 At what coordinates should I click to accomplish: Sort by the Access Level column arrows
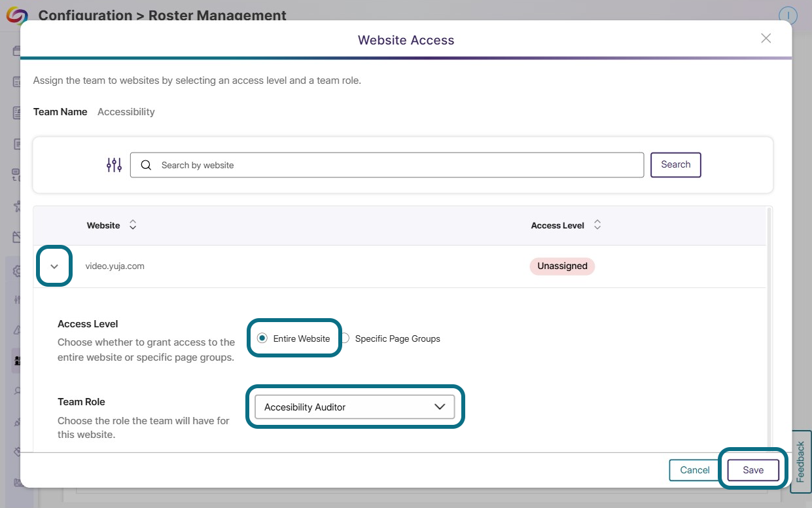click(597, 225)
